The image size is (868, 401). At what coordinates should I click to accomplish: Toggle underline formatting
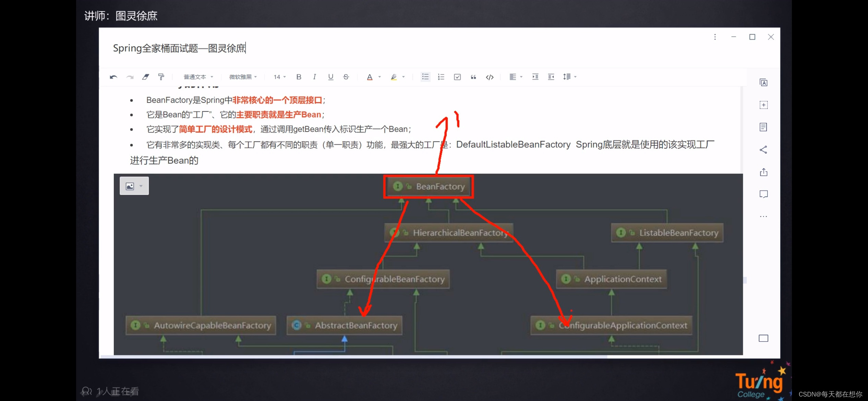330,77
